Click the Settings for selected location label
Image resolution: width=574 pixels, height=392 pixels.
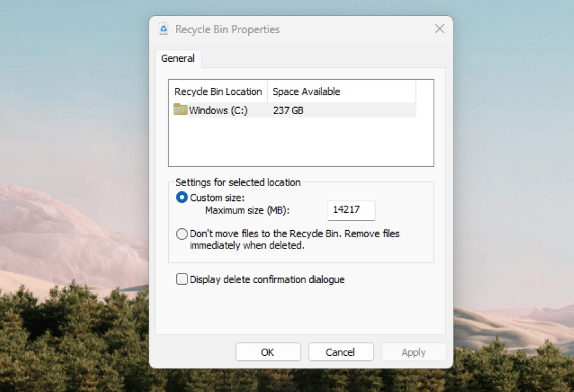(x=238, y=182)
